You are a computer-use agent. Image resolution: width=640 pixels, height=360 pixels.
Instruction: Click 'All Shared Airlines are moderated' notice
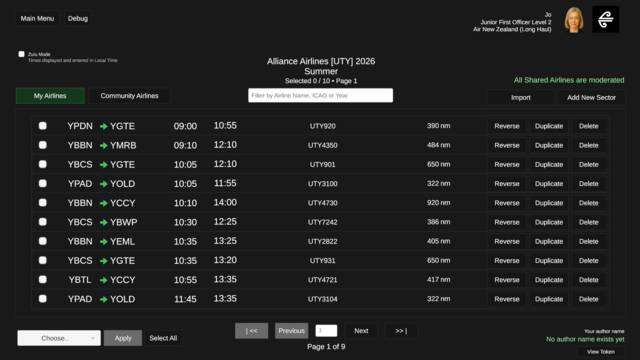[x=569, y=80]
